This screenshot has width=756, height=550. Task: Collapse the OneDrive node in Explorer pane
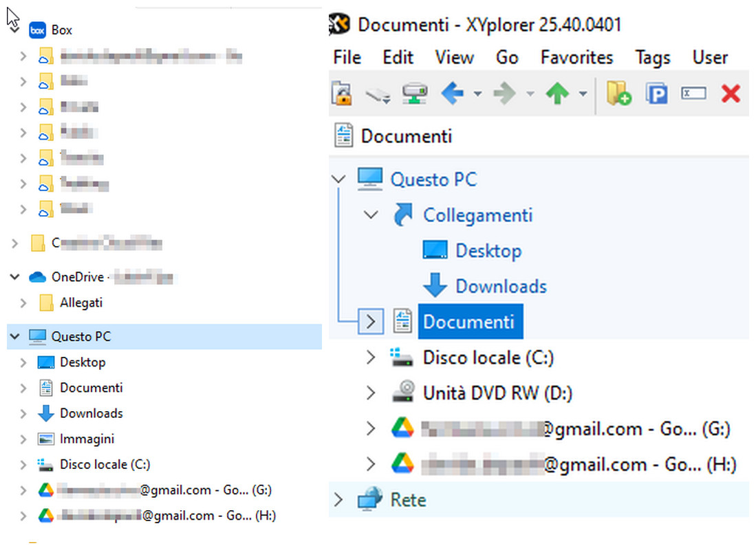15,277
